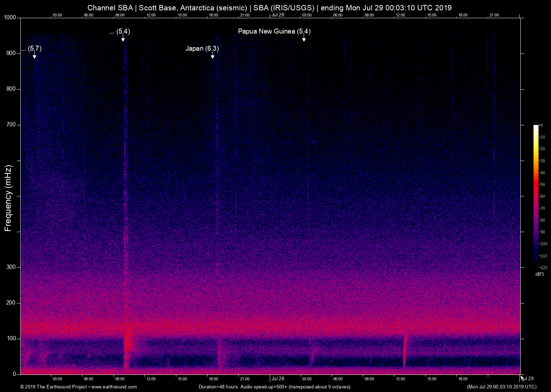Click the 1000 tick on frequency axis

click(x=10, y=17)
